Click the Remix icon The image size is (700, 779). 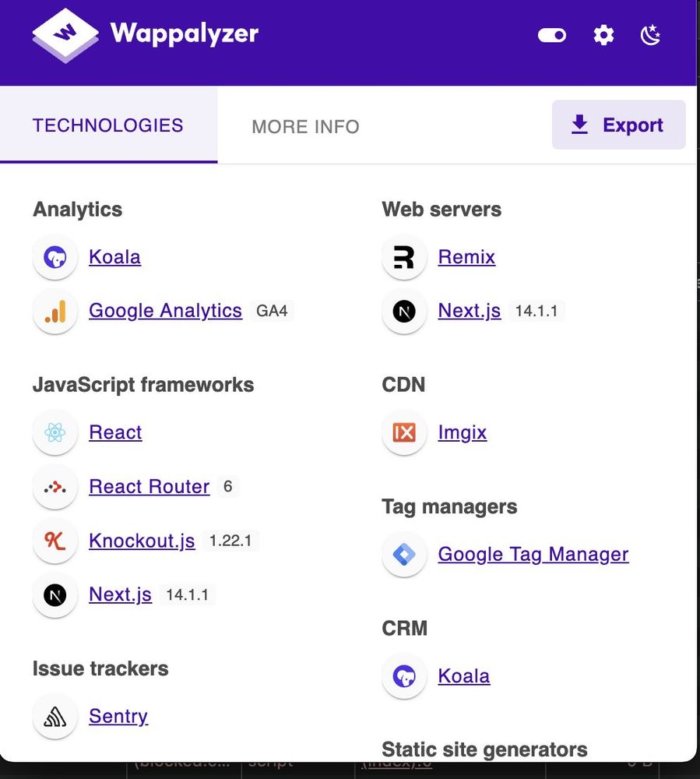(x=404, y=257)
